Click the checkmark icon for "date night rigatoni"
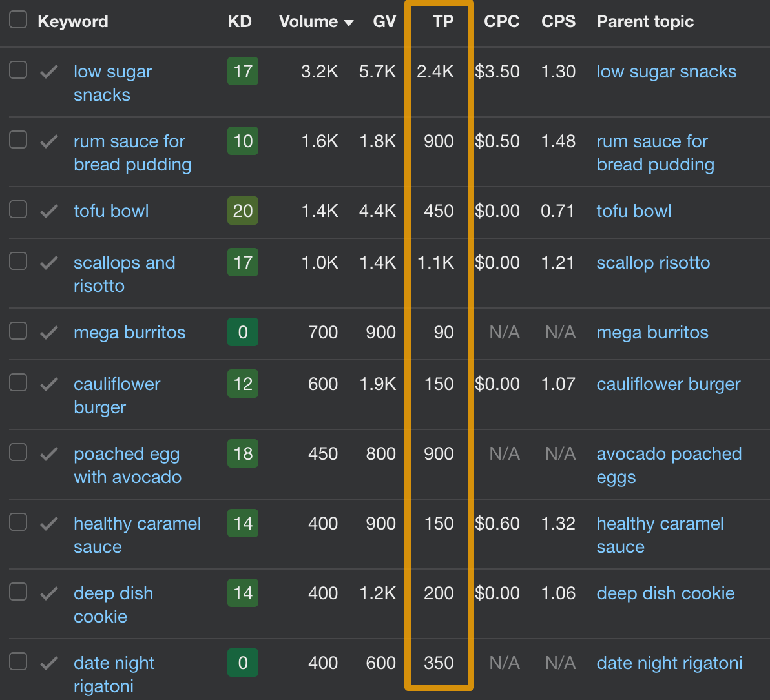This screenshot has height=700, width=770. [48, 663]
